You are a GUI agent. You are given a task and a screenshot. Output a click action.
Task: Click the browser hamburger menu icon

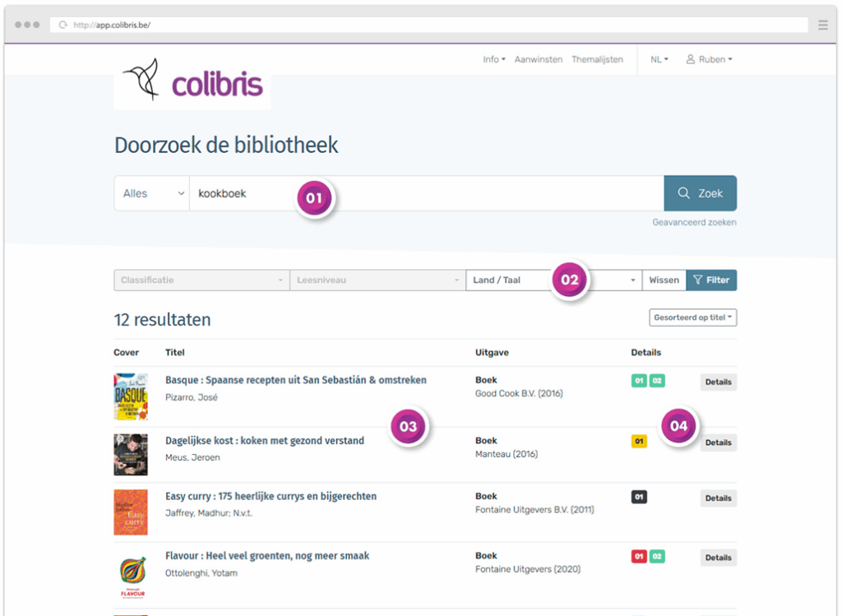tap(823, 25)
